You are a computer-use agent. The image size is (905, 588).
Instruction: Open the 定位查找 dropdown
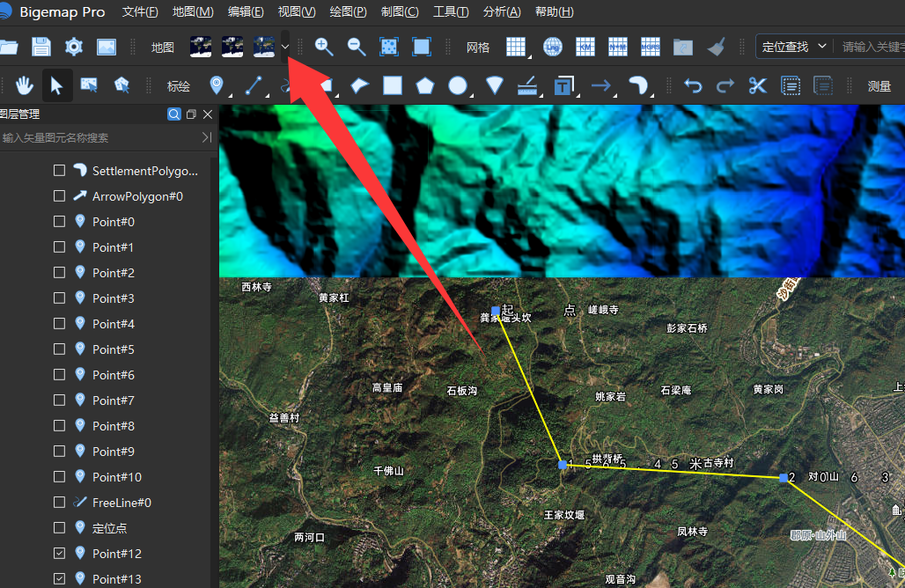coord(794,47)
